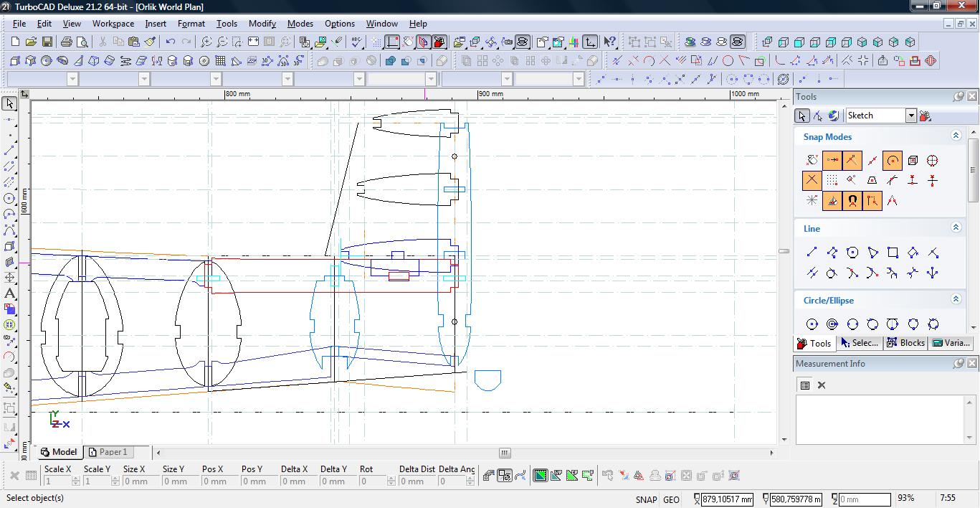Click the Text tool icon

[x=10, y=293]
